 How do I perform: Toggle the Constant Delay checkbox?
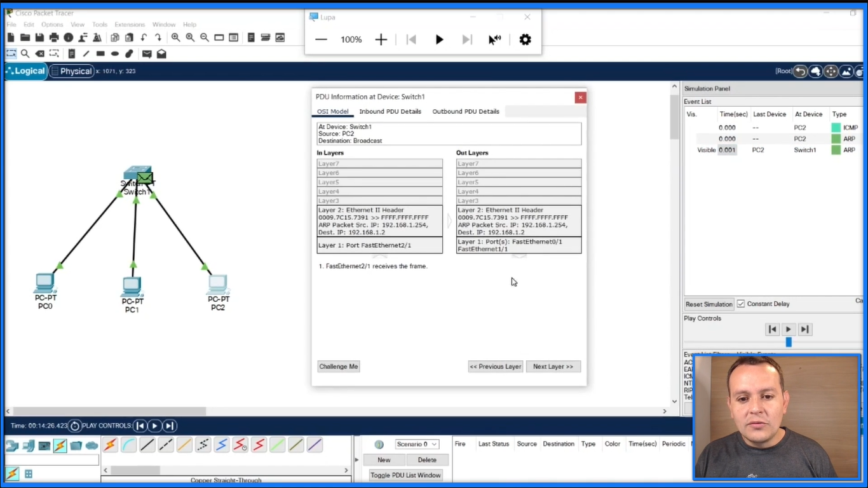tap(741, 304)
